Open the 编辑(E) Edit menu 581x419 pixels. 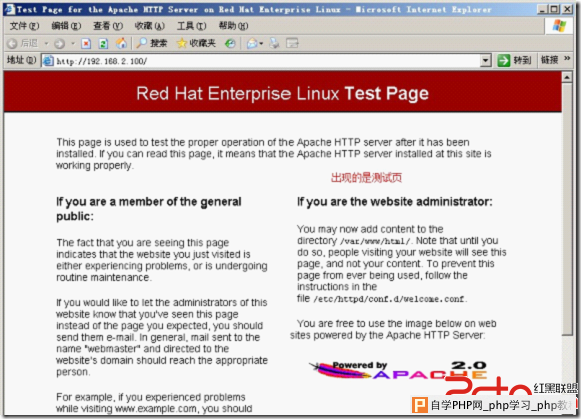tap(66, 26)
